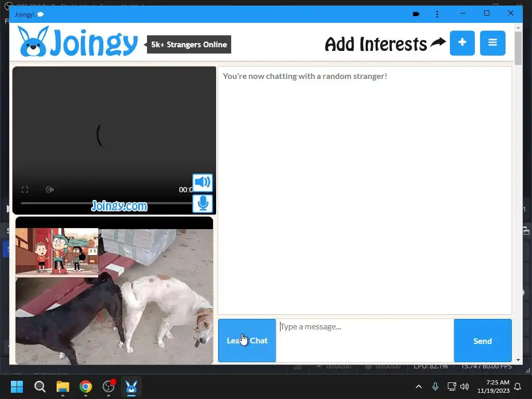Click the small volume icon in video controls
Viewport: 532px width, 399px height.
(50, 190)
